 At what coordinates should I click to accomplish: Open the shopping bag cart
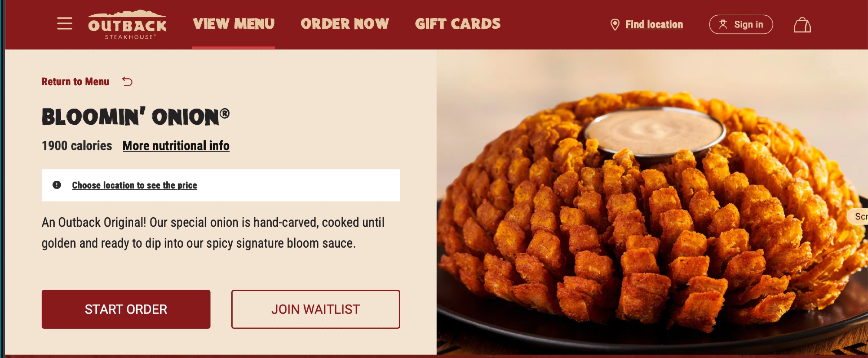pyautogui.click(x=802, y=25)
